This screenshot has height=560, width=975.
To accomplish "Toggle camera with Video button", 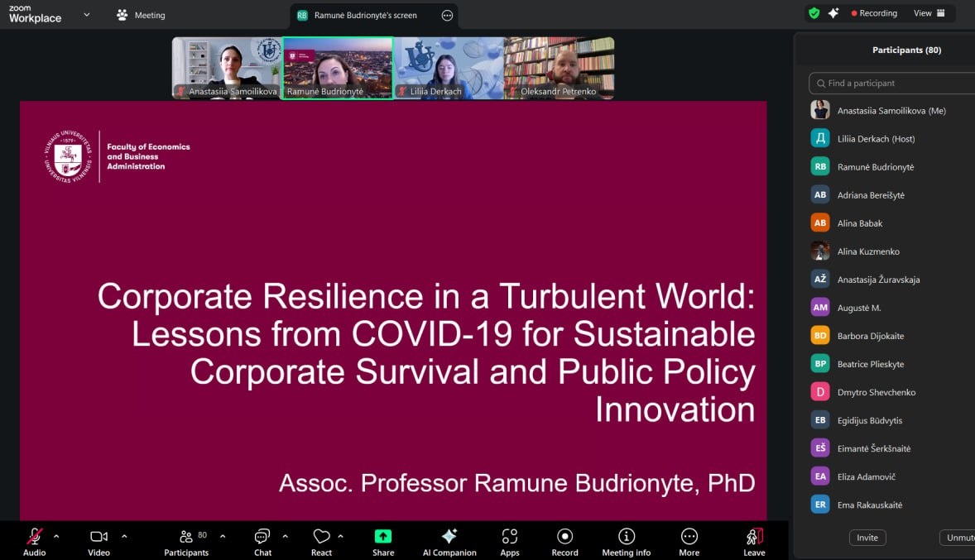I will pyautogui.click(x=98, y=537).
